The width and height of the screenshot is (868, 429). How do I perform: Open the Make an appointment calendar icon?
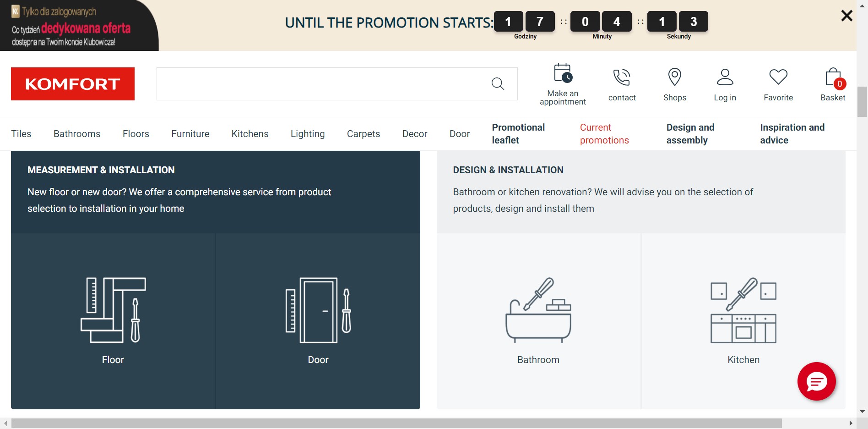pyautogui.click(x=563, y=74)
